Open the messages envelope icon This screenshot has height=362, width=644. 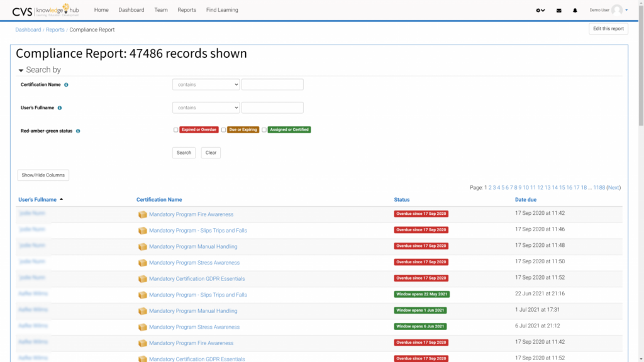coord(558,11)
